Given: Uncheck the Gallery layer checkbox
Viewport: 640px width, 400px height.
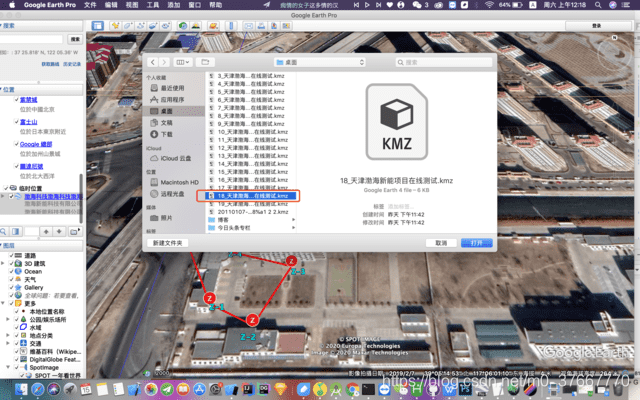Looking at the screenshot, I should (12, 287).
